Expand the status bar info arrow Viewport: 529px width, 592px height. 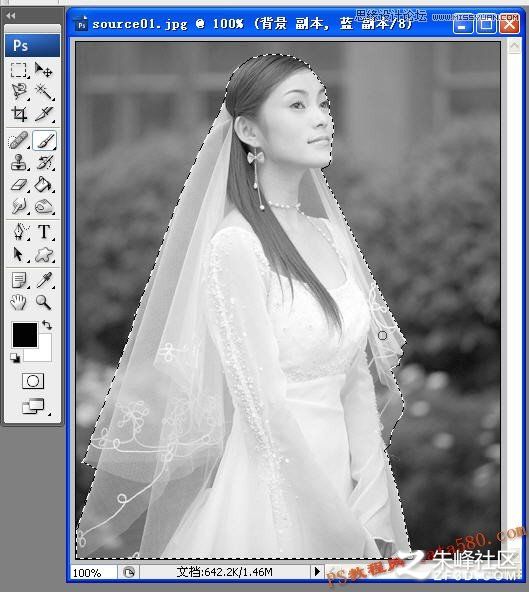pos(317,571)
